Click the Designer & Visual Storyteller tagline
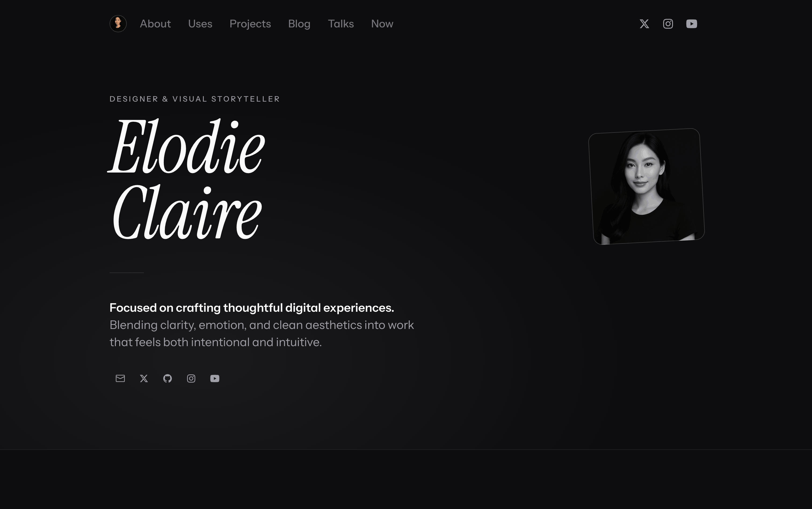812x509 pixels. 194,99
